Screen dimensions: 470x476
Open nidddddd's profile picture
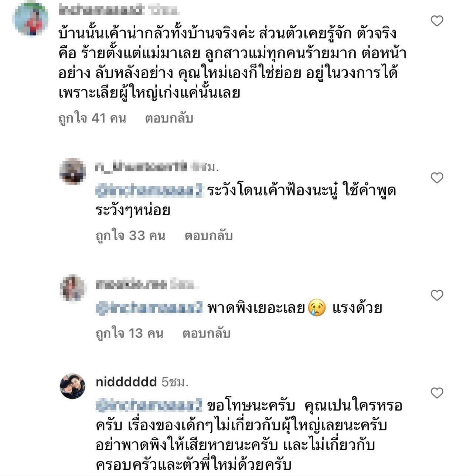(72, 386)
